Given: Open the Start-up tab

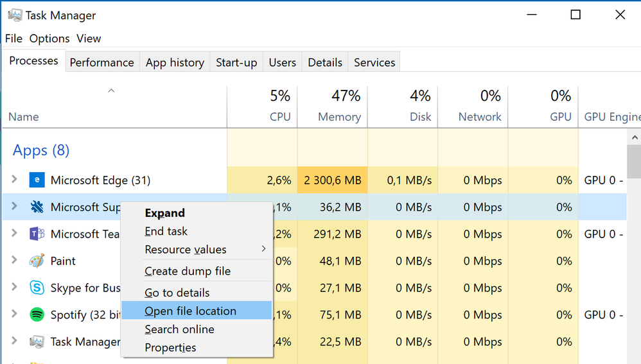Looking at the screenshot, I should click(236, 62).
